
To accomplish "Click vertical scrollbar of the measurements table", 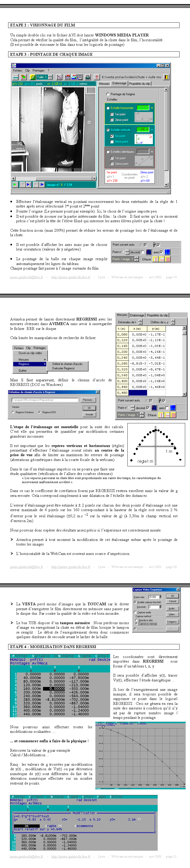I will (184, 361).
